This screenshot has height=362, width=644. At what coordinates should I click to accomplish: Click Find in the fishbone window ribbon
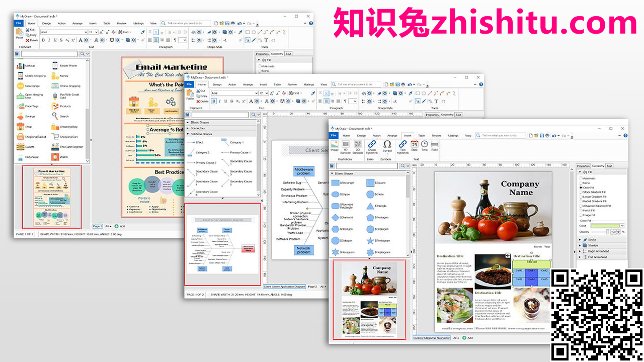point(295,94)
